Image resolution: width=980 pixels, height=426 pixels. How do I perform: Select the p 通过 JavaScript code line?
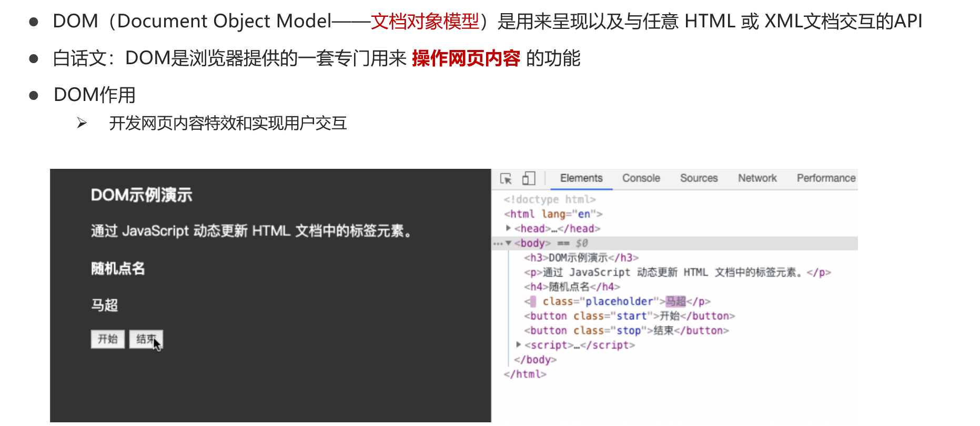[677, 272]
